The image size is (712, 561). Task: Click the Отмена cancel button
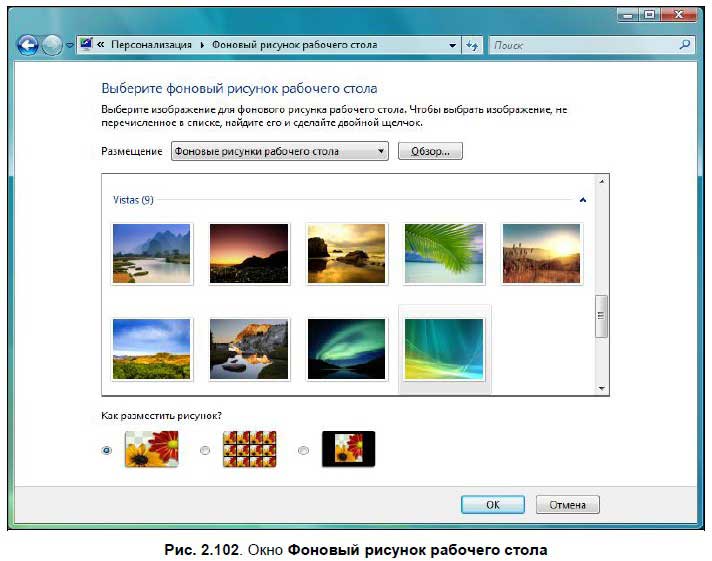click(568, 505)
